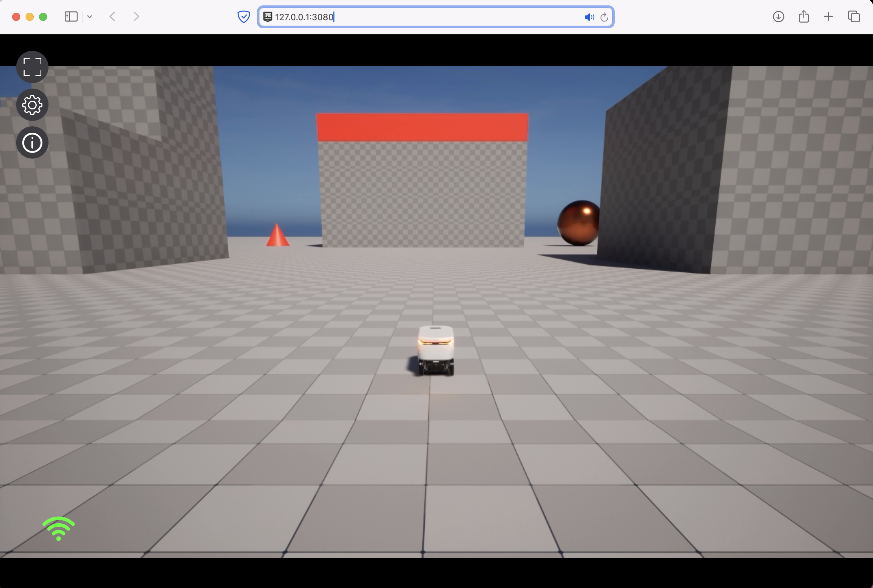Screen dimensions: 873x588
Task: Enter fullscreen mode via the expand icon
Action: point(32,67)
